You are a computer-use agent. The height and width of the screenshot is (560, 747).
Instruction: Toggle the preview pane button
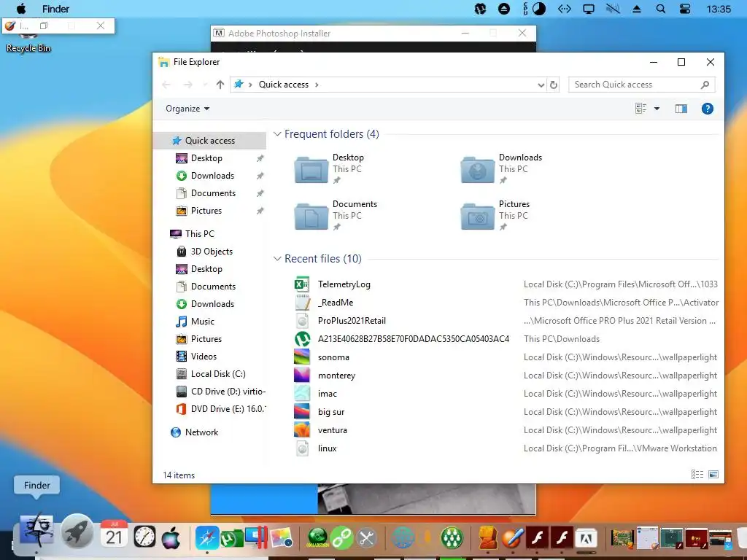(681, 109)
